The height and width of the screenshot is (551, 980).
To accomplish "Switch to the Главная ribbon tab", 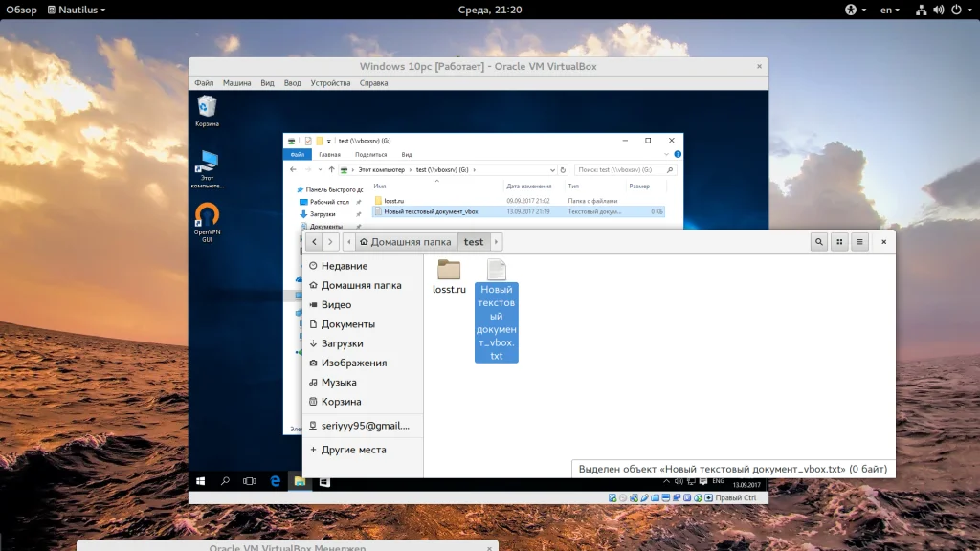I will tap(329, 154).
